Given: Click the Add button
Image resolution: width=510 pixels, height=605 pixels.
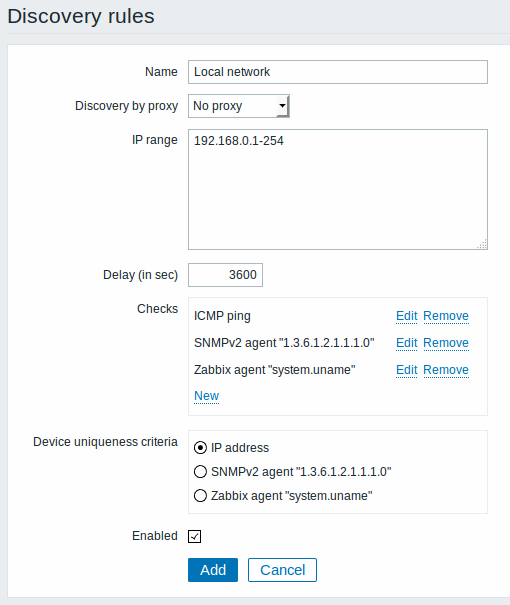Looking at the screenshot, I should (213, 570).
